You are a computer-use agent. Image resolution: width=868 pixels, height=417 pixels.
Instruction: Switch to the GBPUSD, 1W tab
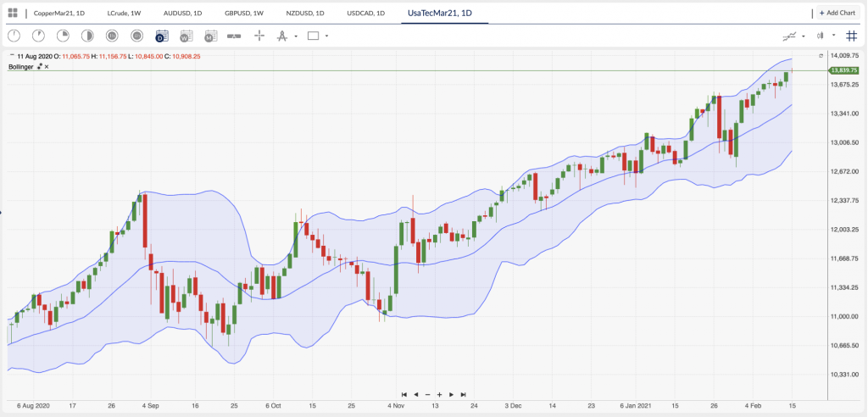[243, 13]
